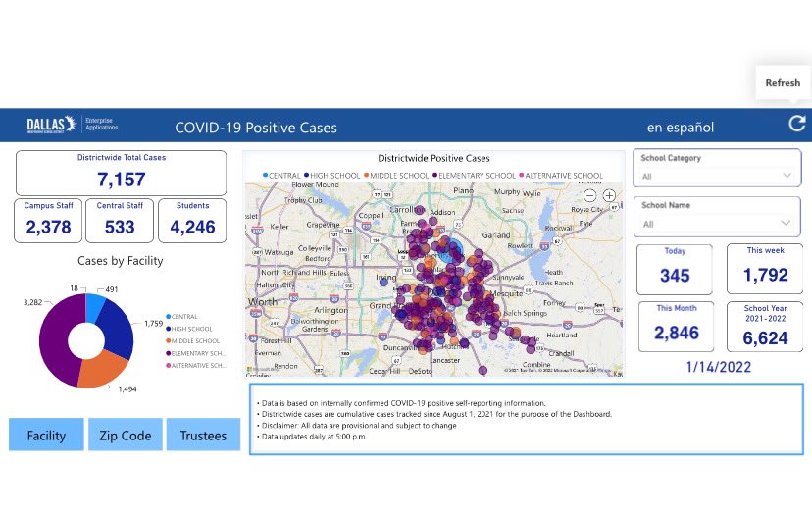Viewport: 812px width, 517px height.
Task: Click the 491 donut data label
Action: pos(112,289)
